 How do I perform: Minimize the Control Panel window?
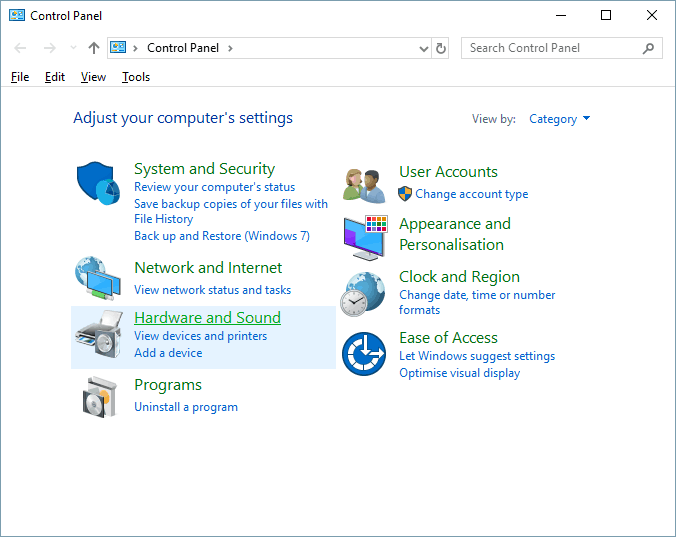pyautogui.click(x=560, y=16)
